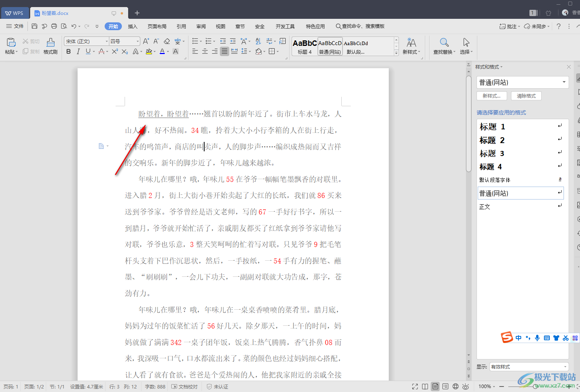Click 文档校对 in status bar
The height and width of the screenshot is (392, 580).
click(x=185, y=387)
